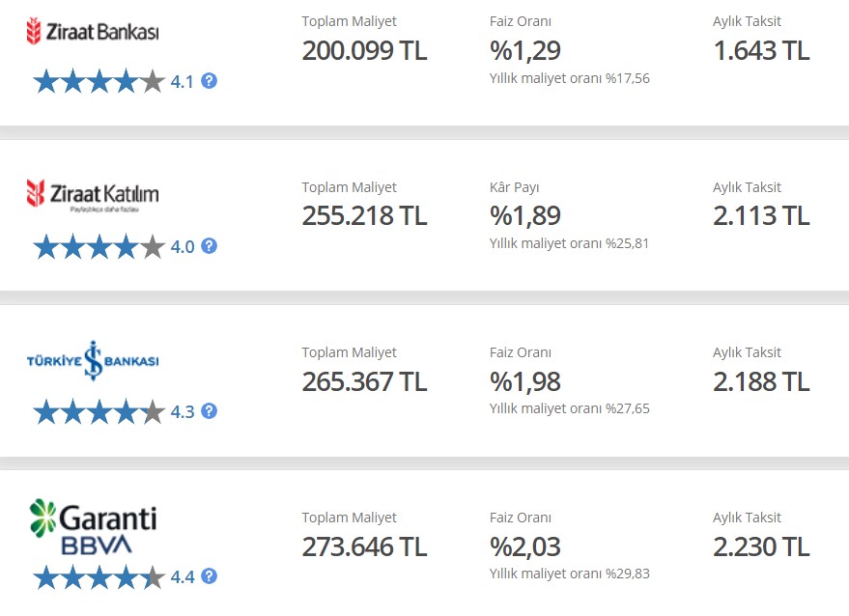Click the Ziraat Bankası logo
Screen dimensions: 849x616
[93, 32]
